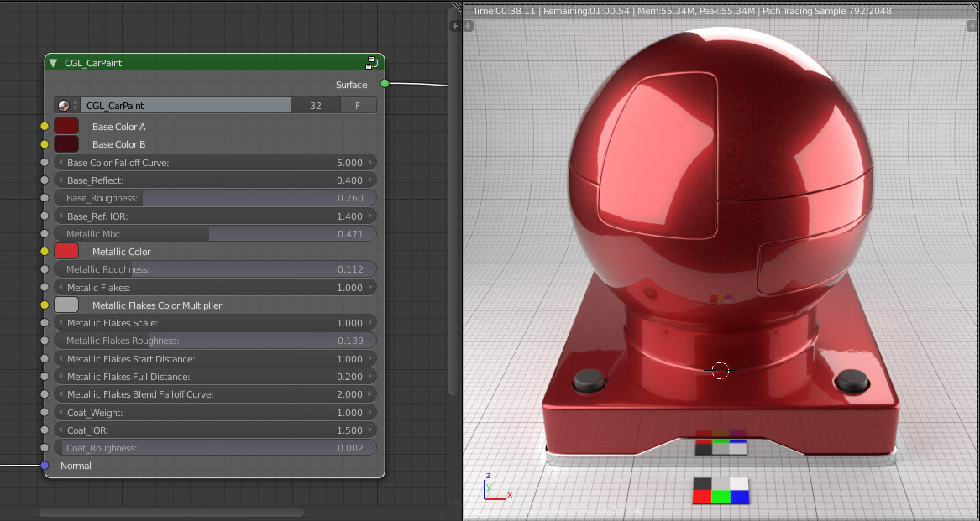Click the edit node group icon
The height and width of the screenshot is (521, 980).
[372, 62]
